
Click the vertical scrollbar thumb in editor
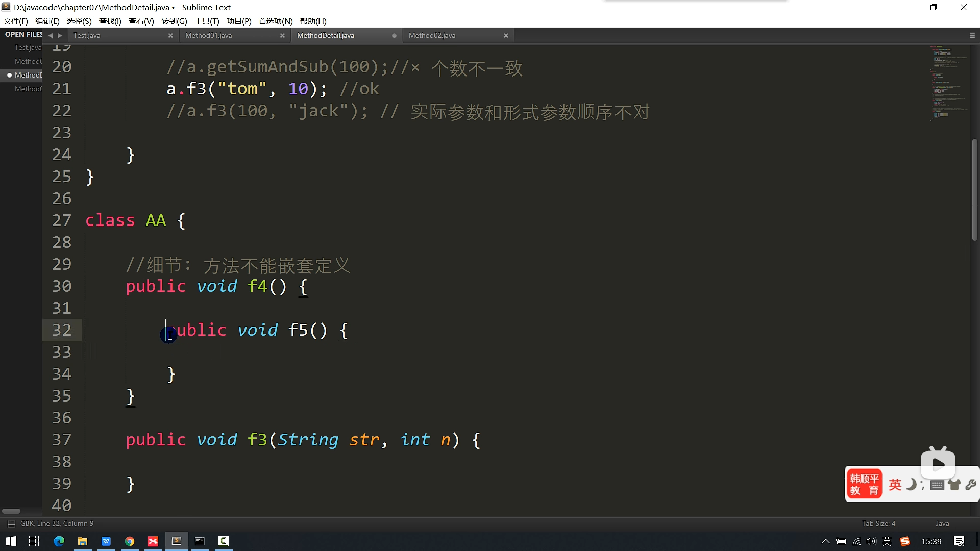pyautogui.click(x=974, y=189)
